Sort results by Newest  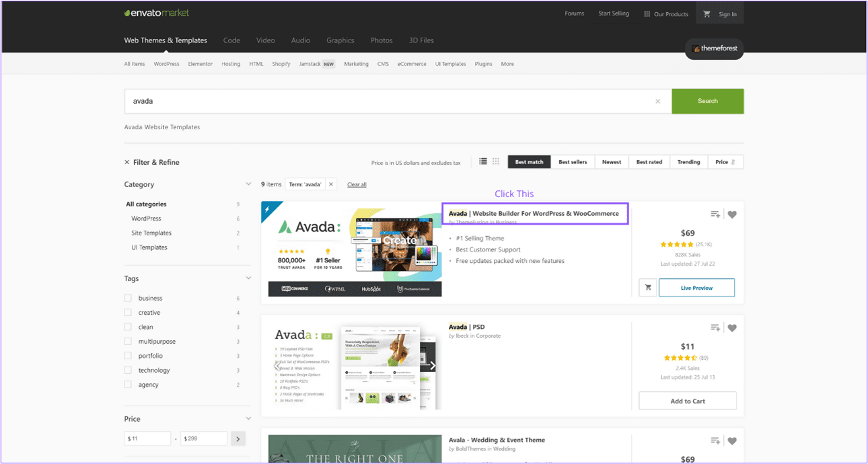point(612,162)
